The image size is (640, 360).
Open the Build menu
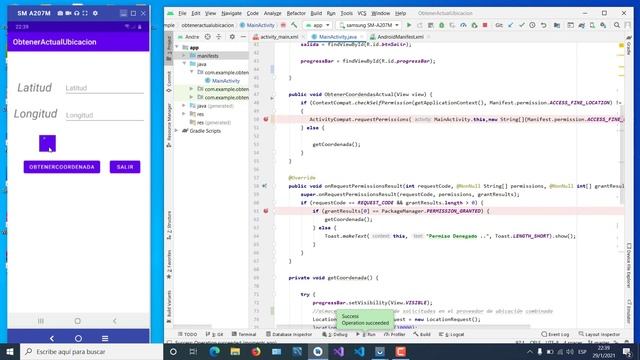tap(316, 13)
